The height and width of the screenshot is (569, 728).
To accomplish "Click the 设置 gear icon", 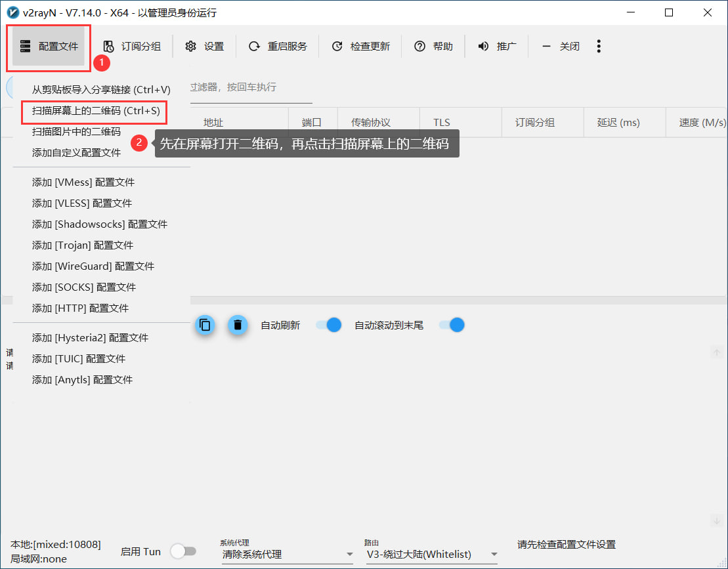I will [191, 46].
